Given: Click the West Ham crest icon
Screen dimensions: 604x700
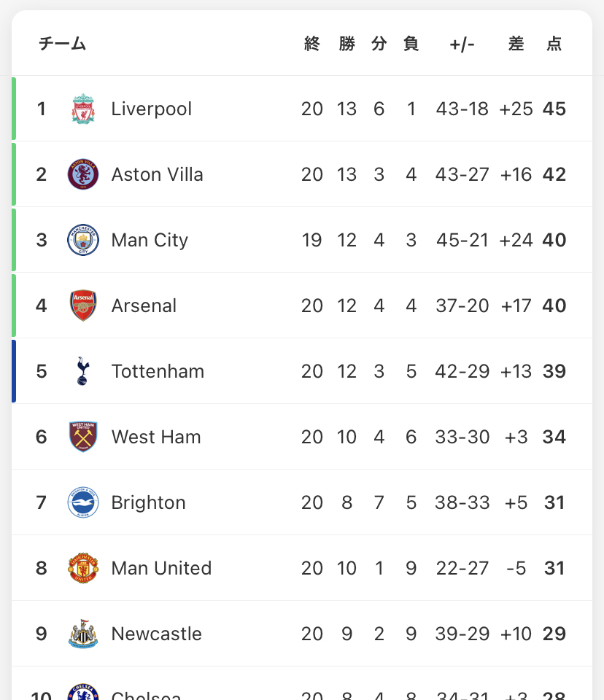Looking at the screenshot, I should 83,437.
